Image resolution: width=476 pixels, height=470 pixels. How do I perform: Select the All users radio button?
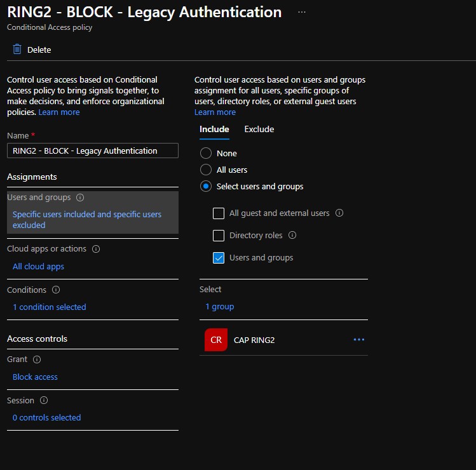206,170
